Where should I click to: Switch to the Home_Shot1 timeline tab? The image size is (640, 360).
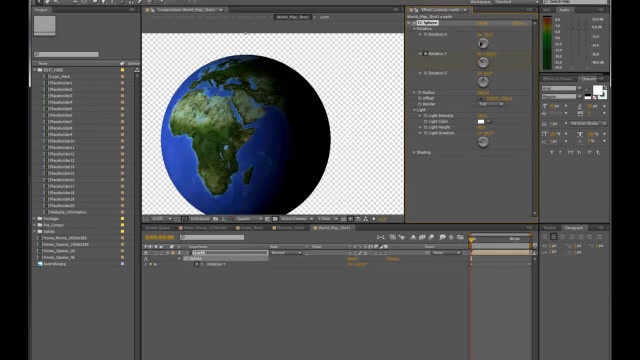(x=250, y=228)
